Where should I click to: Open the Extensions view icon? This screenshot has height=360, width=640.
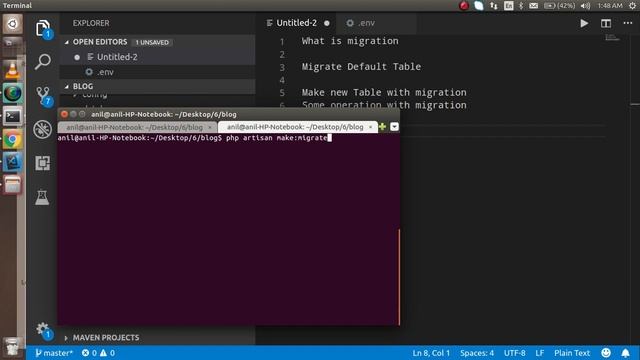[x=42, y=163]
